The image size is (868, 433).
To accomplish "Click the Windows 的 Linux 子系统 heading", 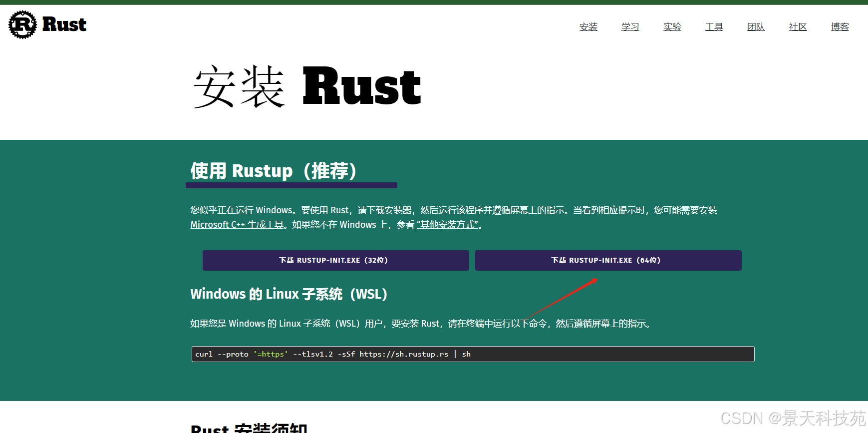I will (x=289, y=294).
